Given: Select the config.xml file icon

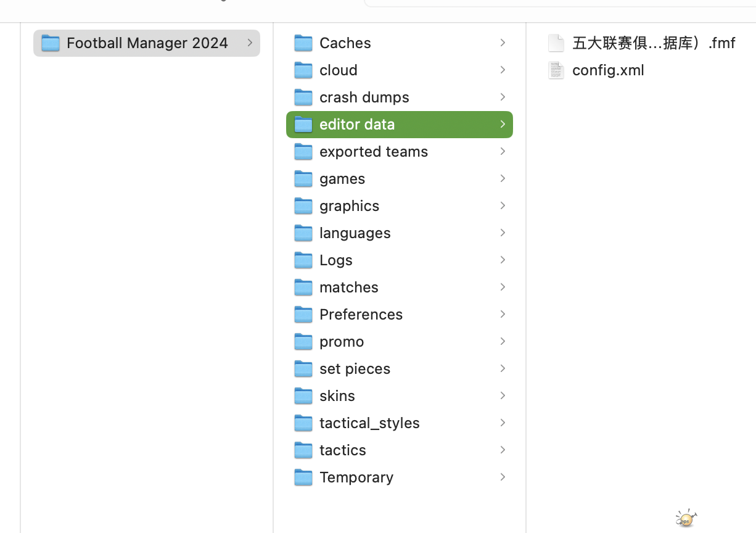Looking at the screenshot, I should tap(556, 70).
